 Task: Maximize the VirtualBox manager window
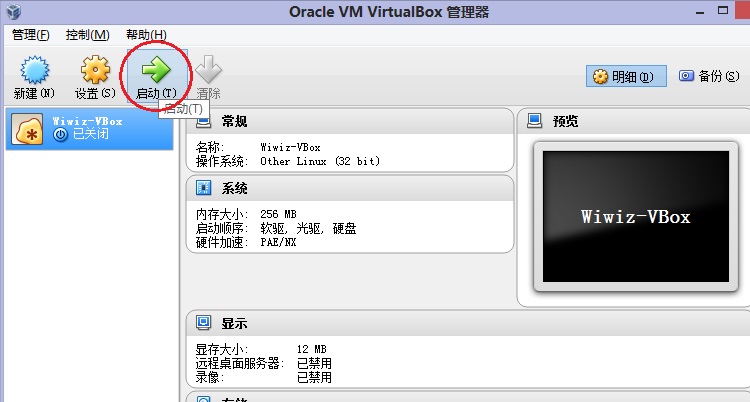click(x=723, y=11)
